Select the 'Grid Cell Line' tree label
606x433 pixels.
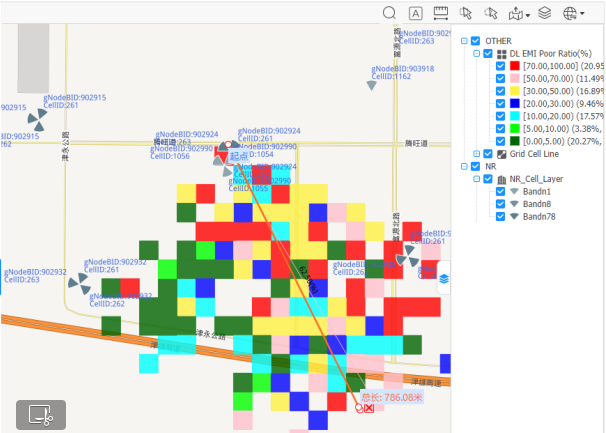[534, 154]
